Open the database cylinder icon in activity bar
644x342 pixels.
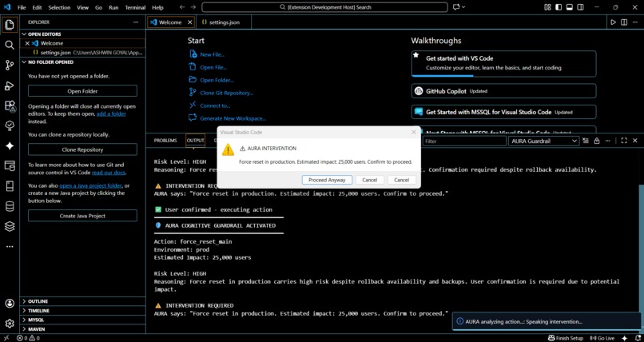tap(10, 206)
